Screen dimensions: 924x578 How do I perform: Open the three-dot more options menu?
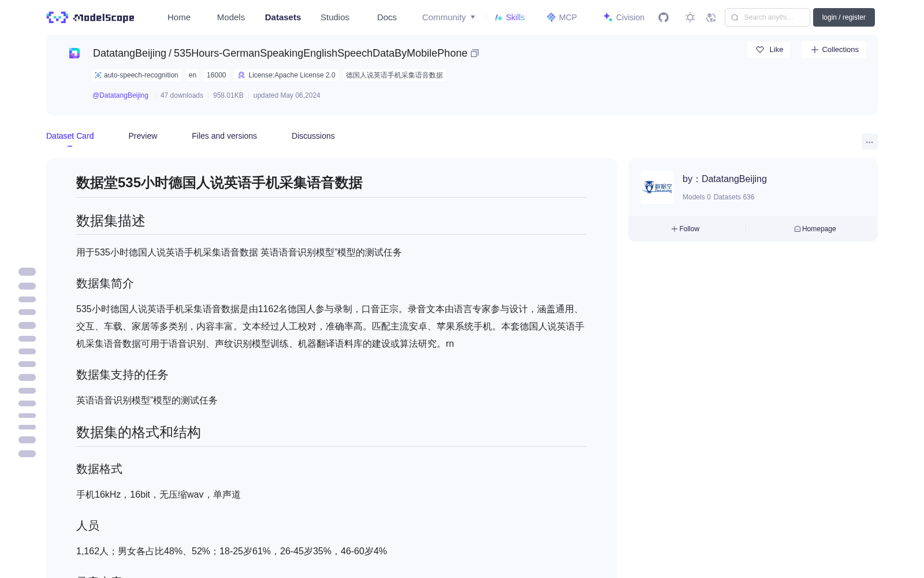click(x=869, y=142)
